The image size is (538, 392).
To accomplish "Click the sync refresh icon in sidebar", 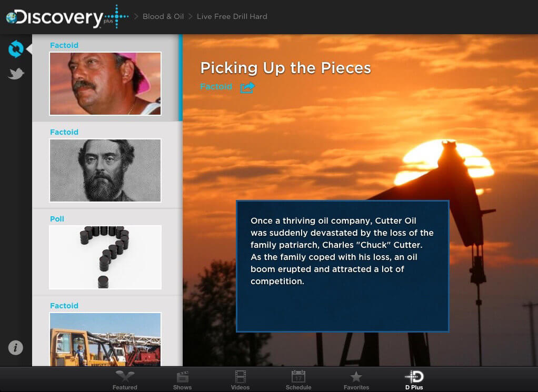I will 16,49.
